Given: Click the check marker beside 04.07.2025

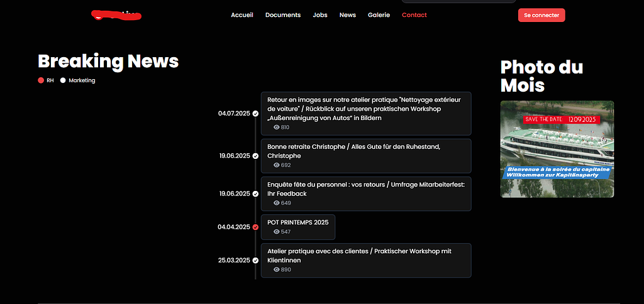Looking at the screenshot, I should point(255,114).
